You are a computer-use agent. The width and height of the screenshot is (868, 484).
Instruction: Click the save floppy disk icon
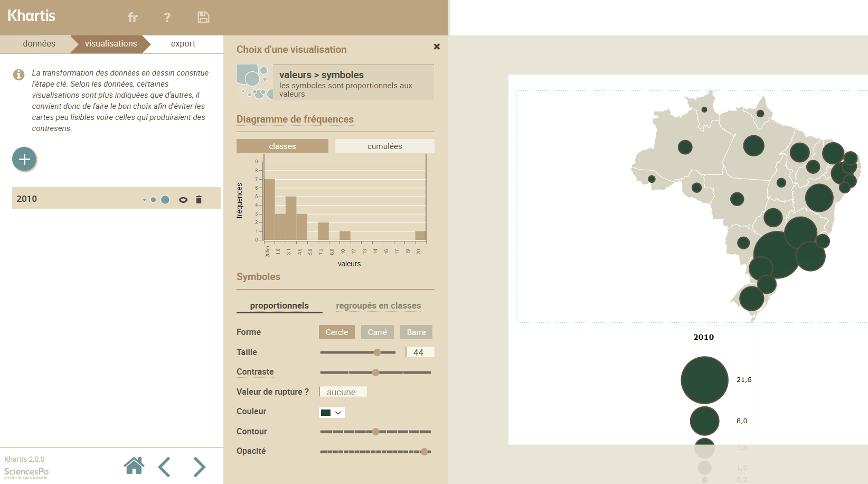click(203, 17)
